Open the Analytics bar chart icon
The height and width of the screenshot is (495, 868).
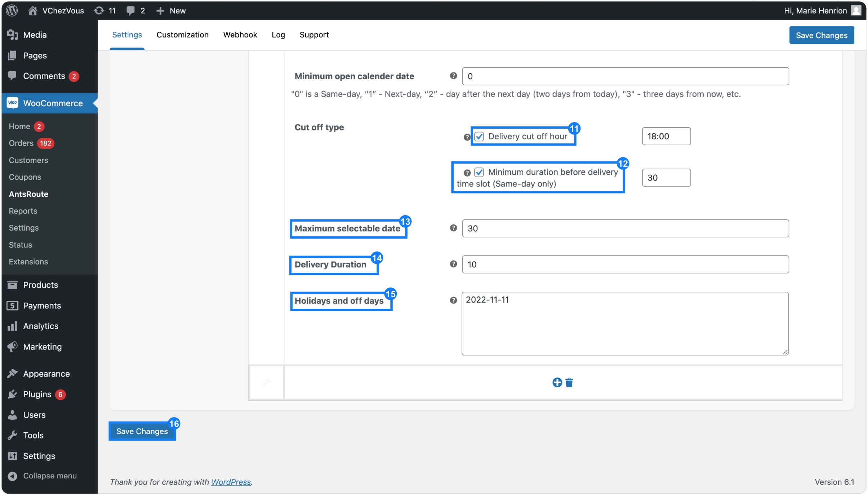point(12,326)
